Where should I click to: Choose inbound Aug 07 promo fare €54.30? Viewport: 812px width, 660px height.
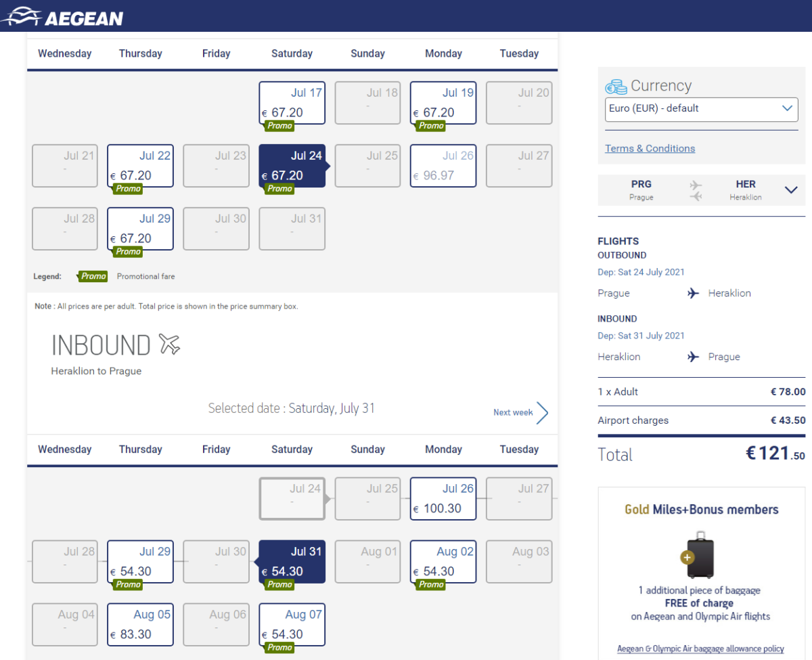pos(292,625)
